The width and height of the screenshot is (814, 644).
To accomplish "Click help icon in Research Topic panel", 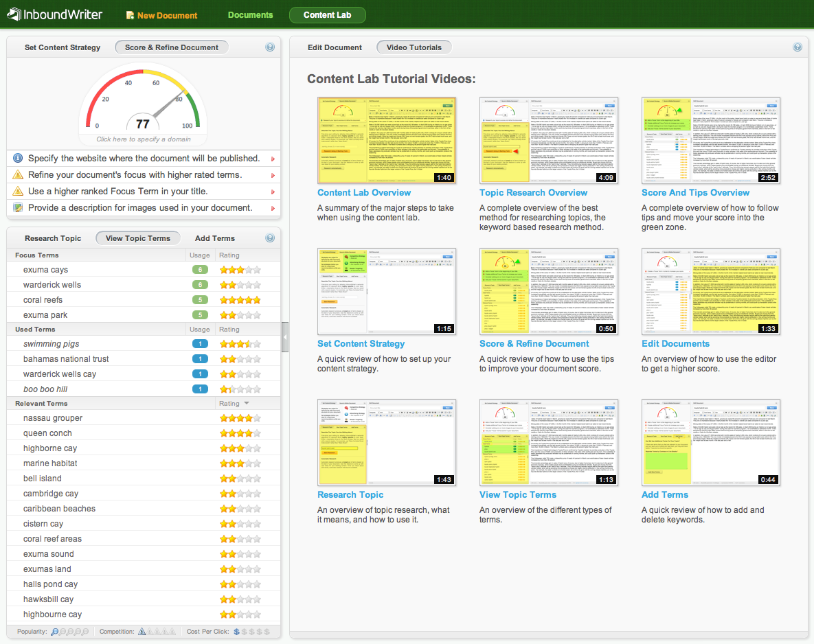I will (270, 238).
